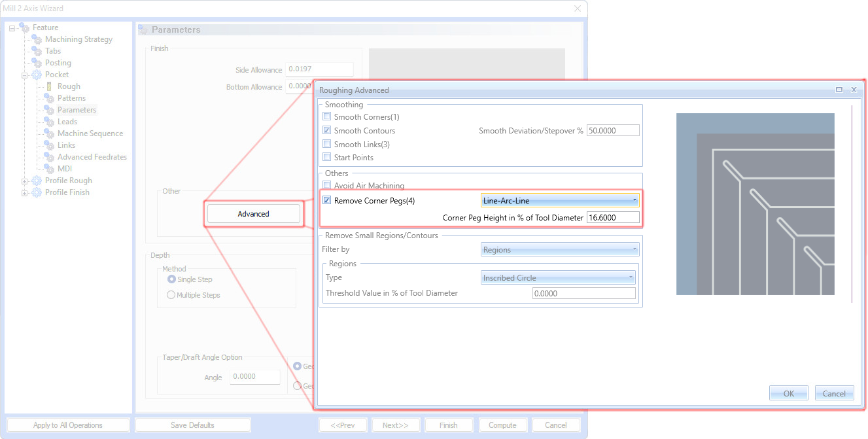Click the Feature gear icon in tree
The image size is (868, 439).
point(24,27)
